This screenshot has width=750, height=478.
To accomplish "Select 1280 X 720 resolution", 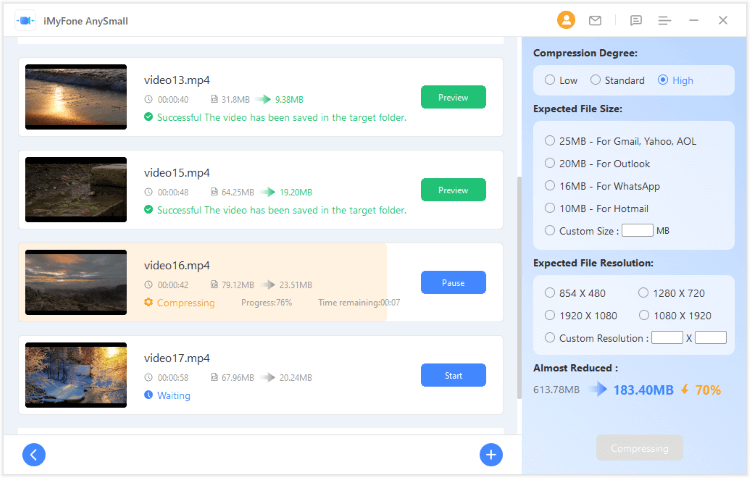I will [644, 293].
